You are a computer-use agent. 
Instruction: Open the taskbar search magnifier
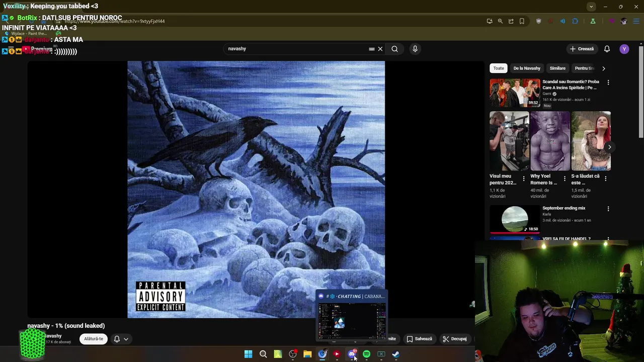(x=263, y=354)
